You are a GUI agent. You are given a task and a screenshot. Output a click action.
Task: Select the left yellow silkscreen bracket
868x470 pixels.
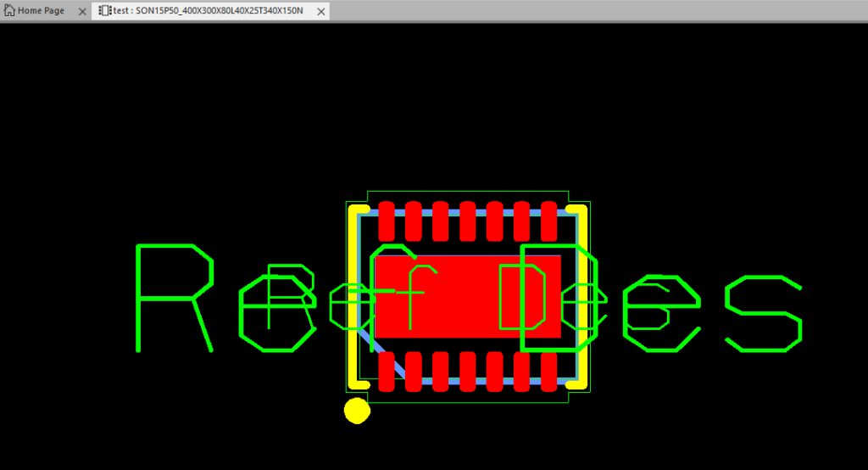point(352,297)
